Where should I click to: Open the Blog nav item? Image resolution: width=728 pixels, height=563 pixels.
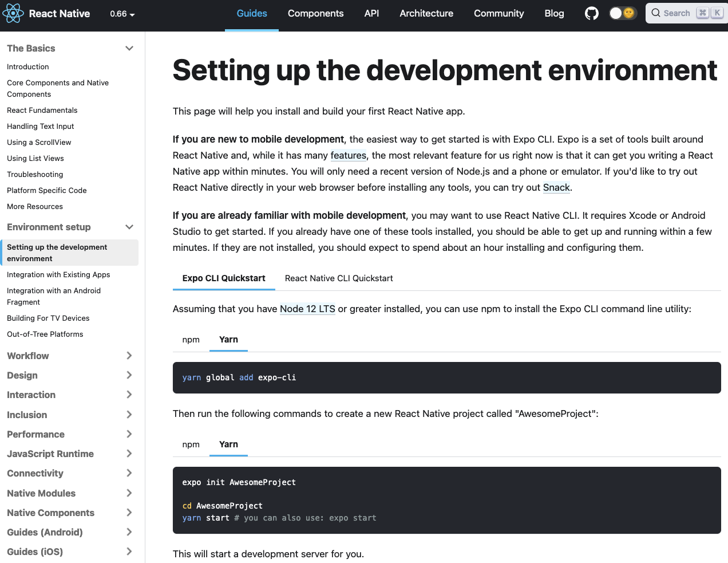point(555,13)
